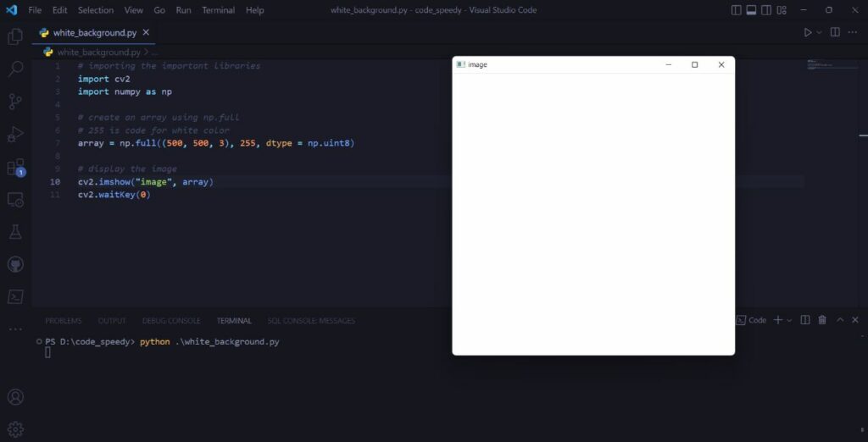This screenshot has width=868, height=442.
Task: Click line 7 np.full array code
Action: [x=216, y=143]
